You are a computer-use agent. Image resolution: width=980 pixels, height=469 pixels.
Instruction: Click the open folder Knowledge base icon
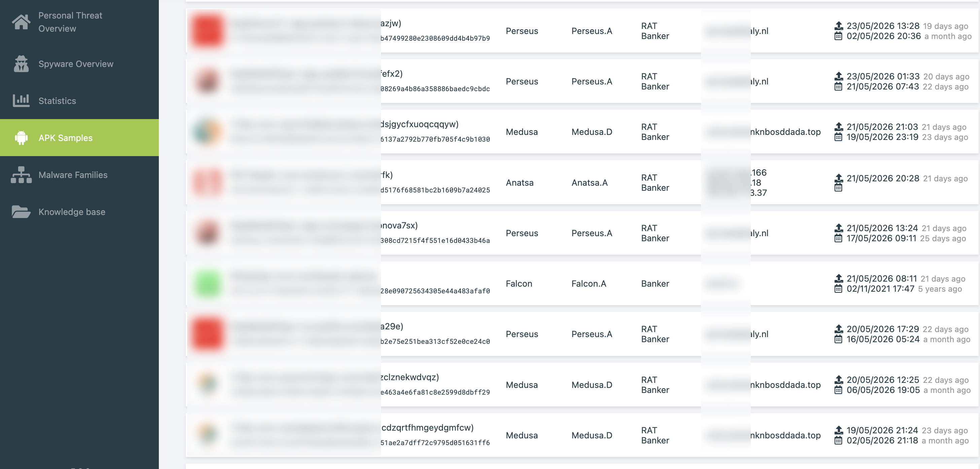point(21,212)
